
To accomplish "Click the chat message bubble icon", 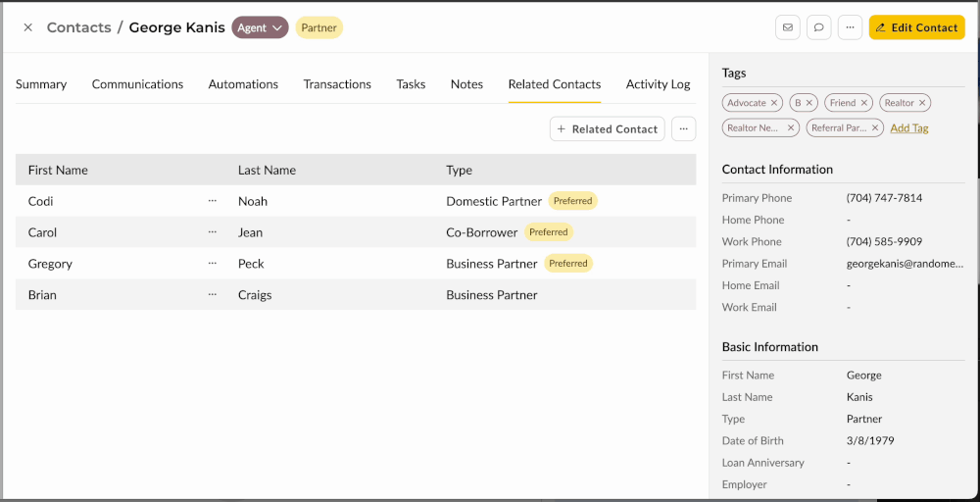I will pos(818,27).
